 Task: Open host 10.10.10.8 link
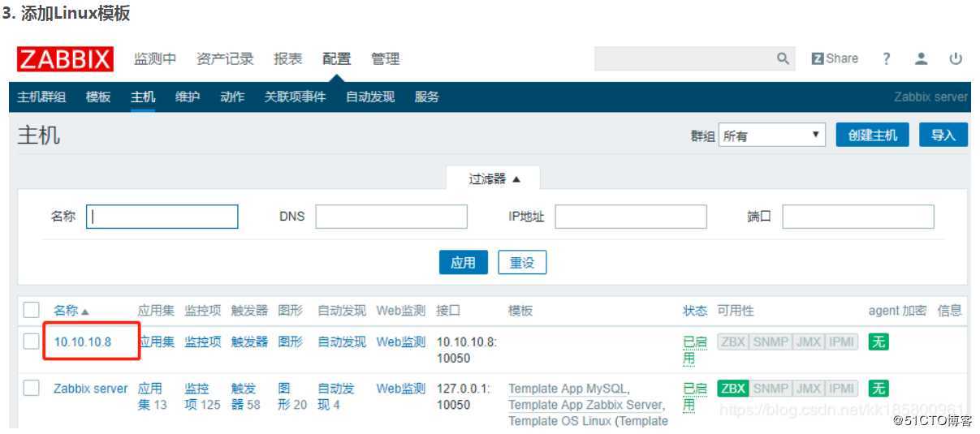(x=83, y=342)
